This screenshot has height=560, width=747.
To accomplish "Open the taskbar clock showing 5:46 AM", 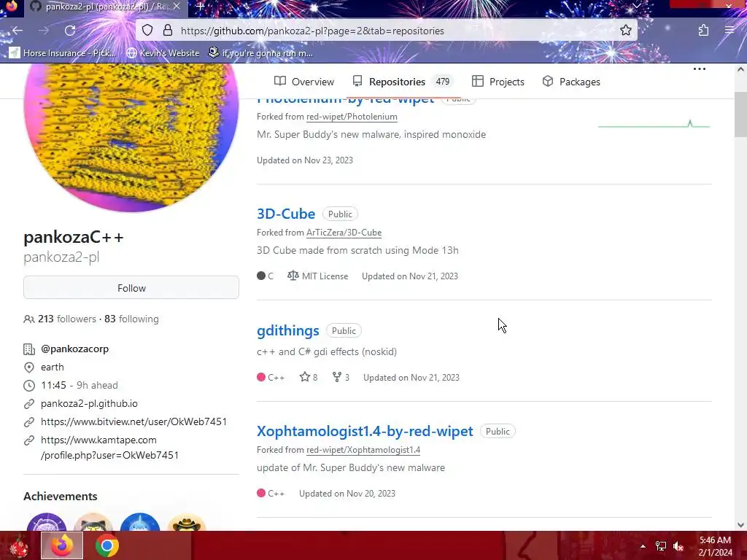I will coord(715,546).
